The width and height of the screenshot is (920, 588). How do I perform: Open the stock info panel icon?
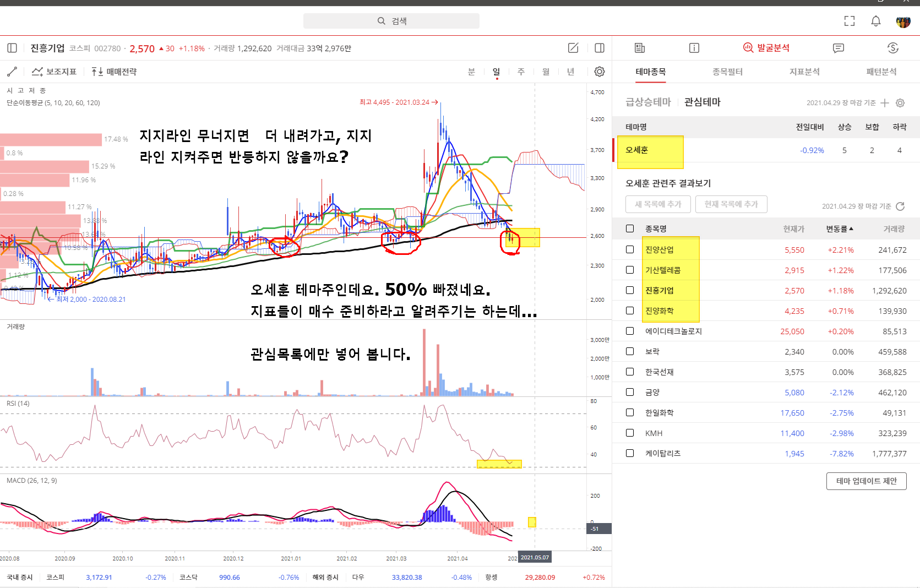[x=694, y=48]
